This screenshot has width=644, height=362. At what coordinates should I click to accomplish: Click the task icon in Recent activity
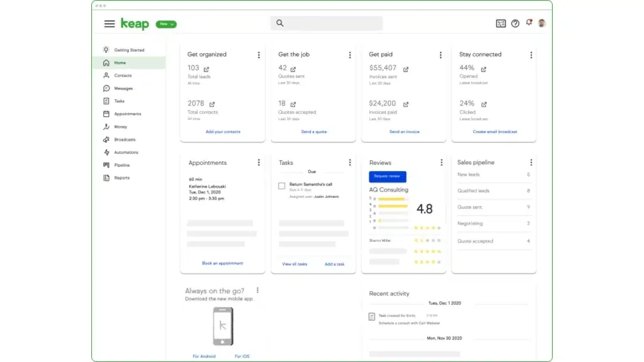(x=372, y=317)
